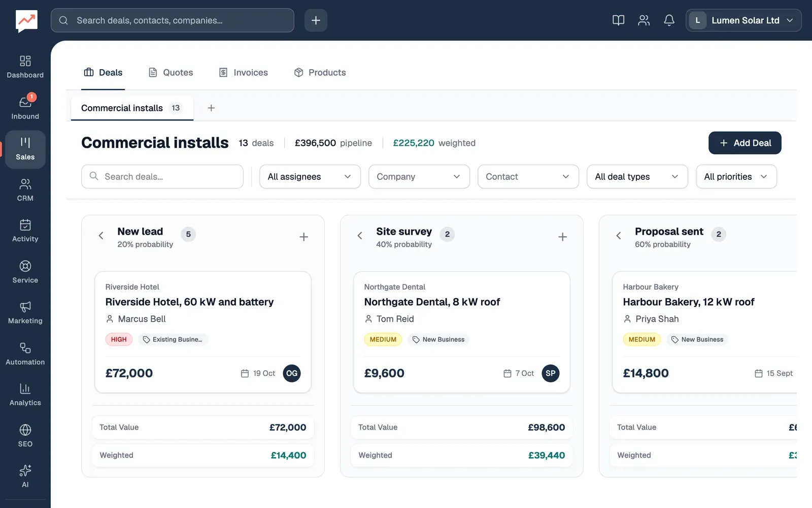
Task: Open Service section
Action: click(x=25, y=272)
